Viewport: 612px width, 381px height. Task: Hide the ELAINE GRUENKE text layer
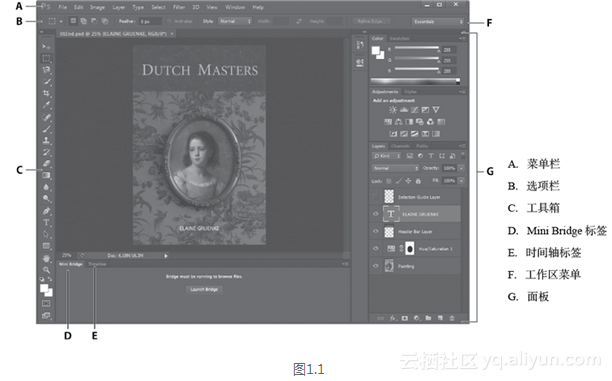tap(376, 214)
